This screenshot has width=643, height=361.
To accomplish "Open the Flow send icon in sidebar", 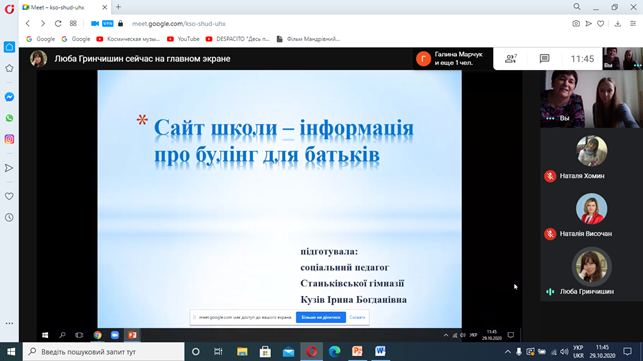I will 9,168.
